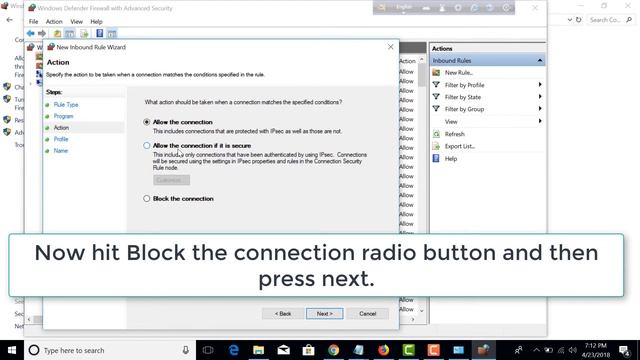Launch Microsoft Edge from taskbar
This screenshot has height=360, width=640.
[x=233, y=350]
